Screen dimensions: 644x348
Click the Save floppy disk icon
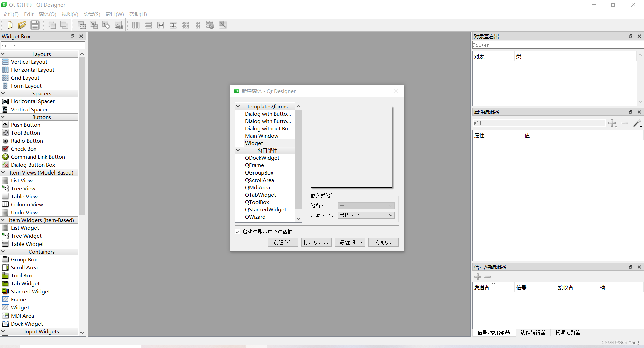35,25
